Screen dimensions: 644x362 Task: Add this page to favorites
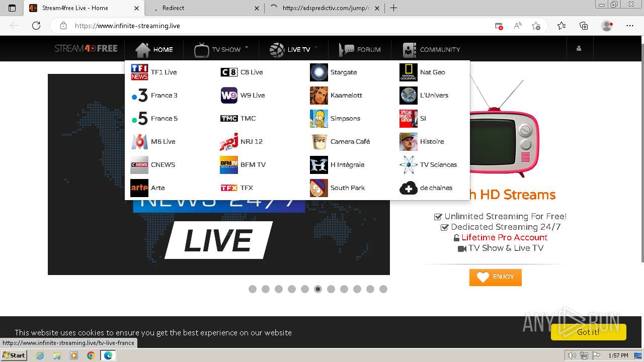click(536, 26)
